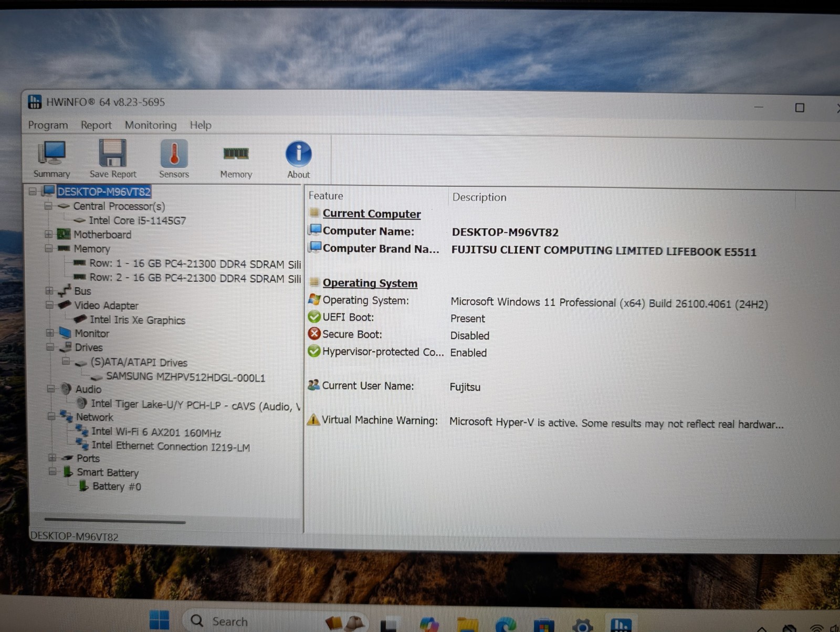Click the Secure Boot Disabled value

pyautogui.click(x=470, y=335)
